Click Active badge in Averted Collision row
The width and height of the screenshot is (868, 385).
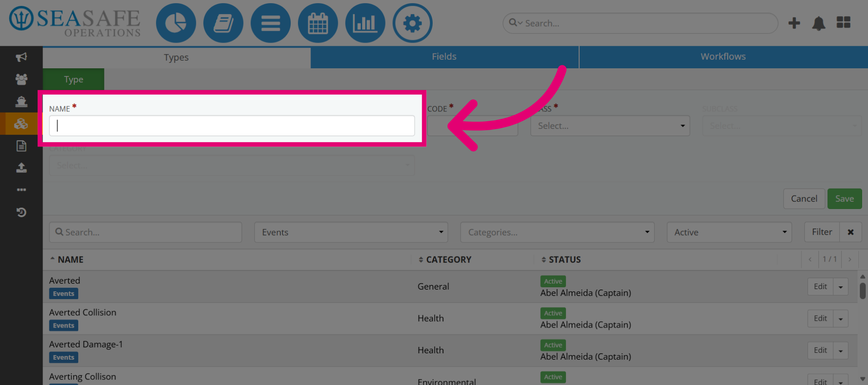click(553, 313)
